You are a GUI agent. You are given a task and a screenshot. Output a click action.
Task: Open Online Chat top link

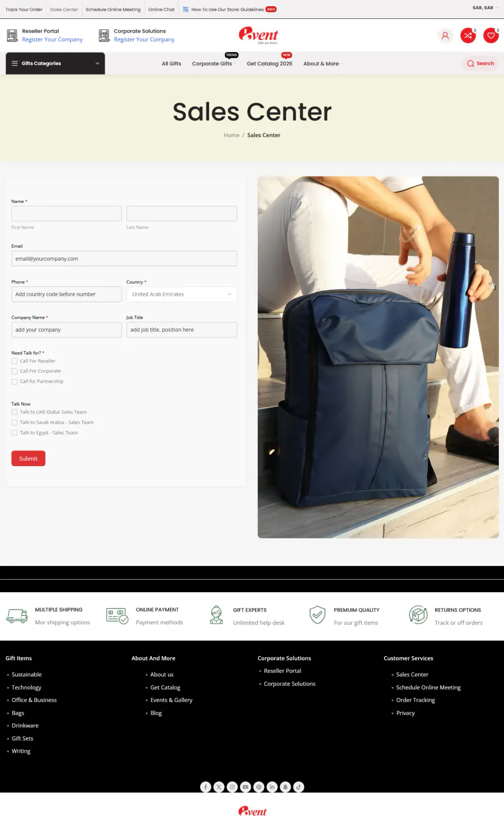(161, 9)
